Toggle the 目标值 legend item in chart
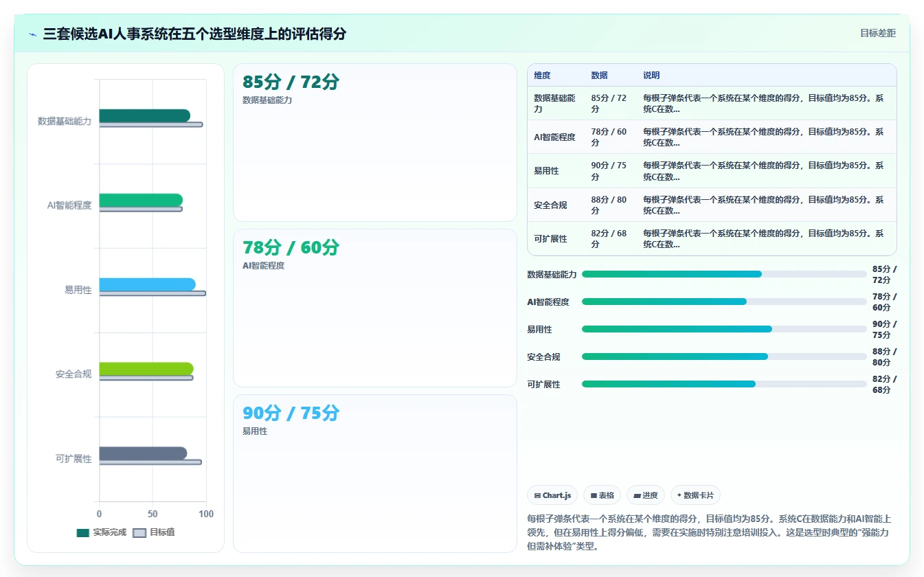The height and width of the screenshot is (577, 924). coord(154,532)
